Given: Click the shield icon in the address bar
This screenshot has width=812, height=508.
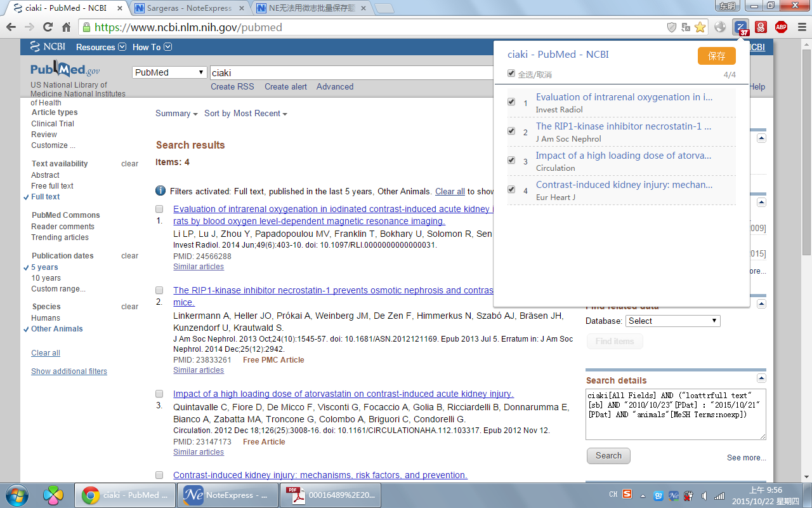Looking at the screenshot, I should point(672,27).
